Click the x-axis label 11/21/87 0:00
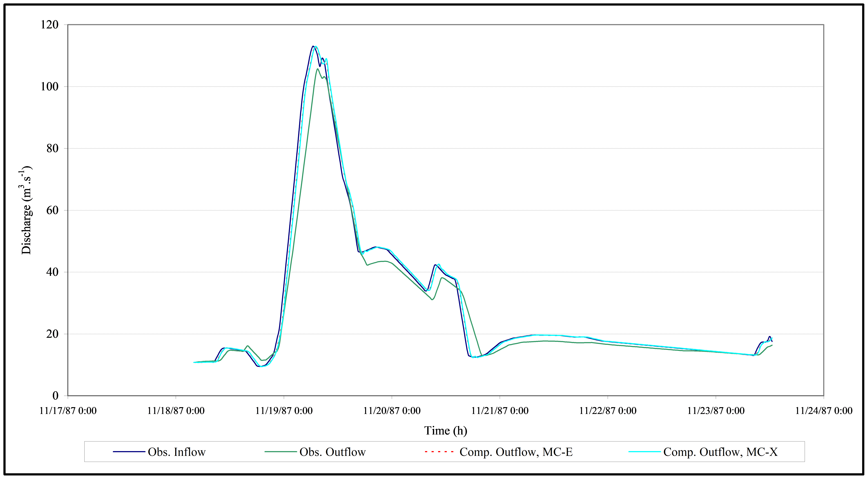Viewport: 868px width, 479px height. (x=500, y=411)
